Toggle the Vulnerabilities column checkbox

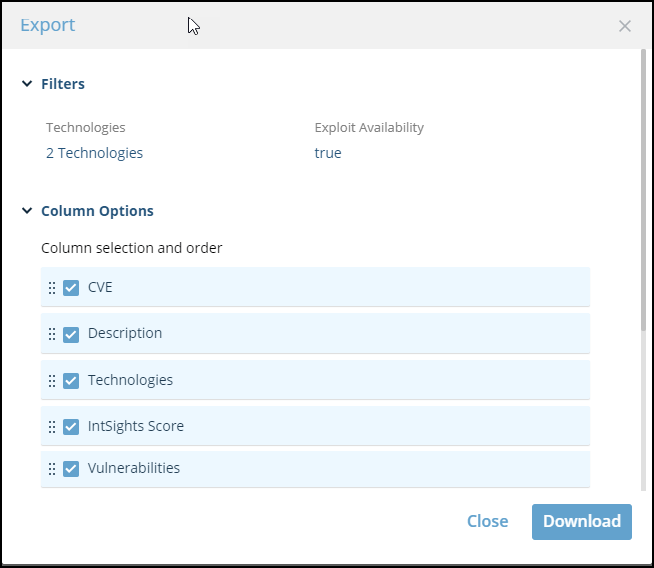(71, 469)
